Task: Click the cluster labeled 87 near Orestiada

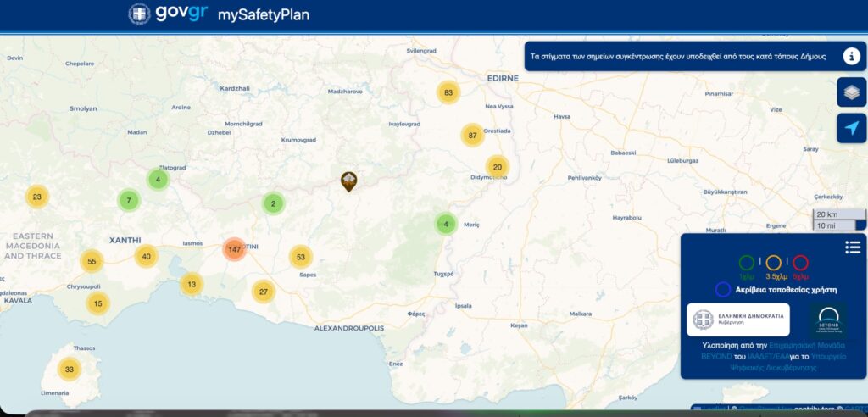Action: click(472, 135)
